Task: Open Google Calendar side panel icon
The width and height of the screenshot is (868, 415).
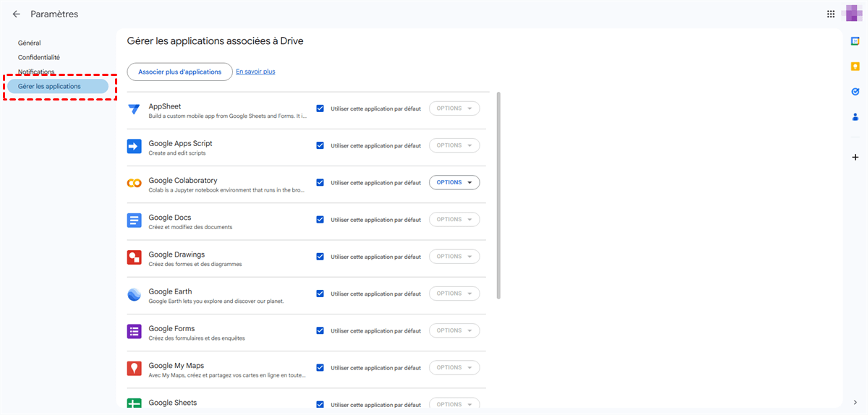Action: tap(855, 41)
